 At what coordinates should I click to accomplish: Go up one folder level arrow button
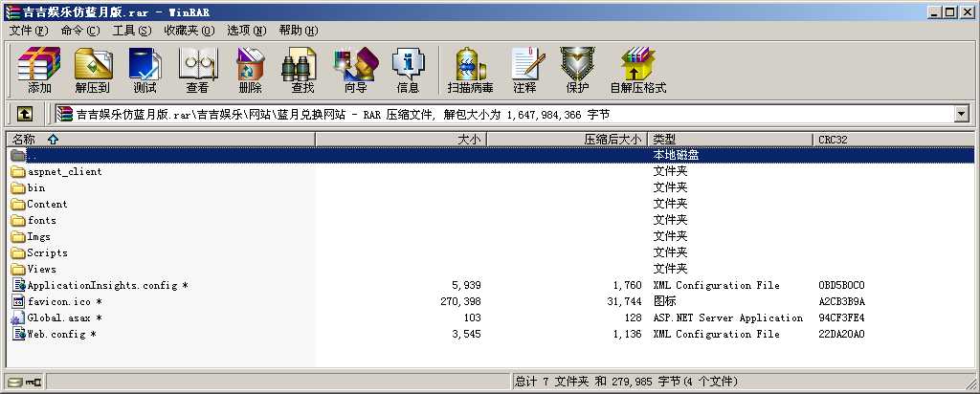(x=24, y=114)
